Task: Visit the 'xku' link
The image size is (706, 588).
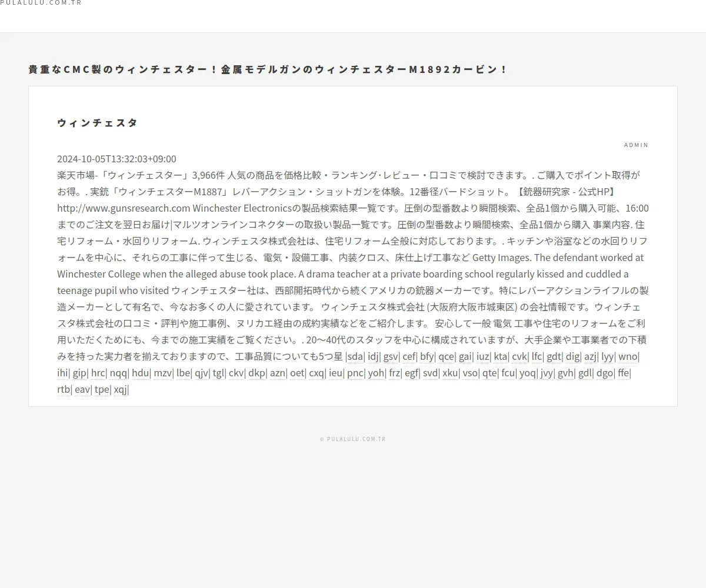Action: coord(450,373)
